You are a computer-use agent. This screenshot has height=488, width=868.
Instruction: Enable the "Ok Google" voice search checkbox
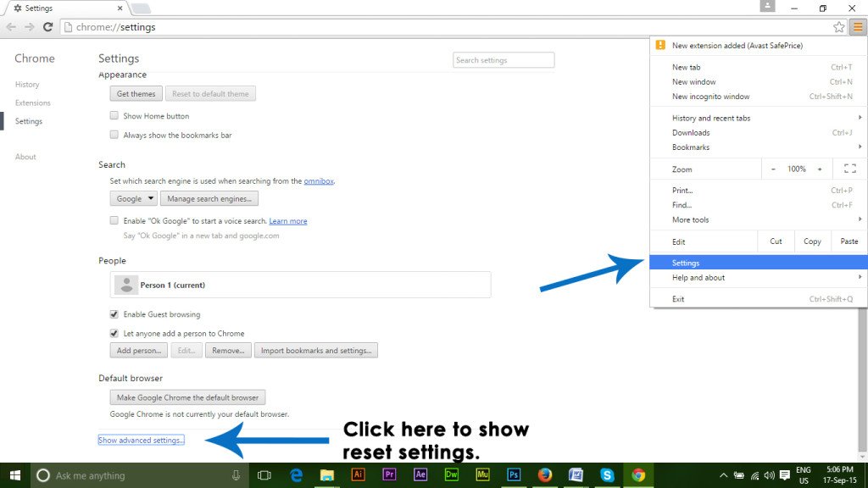pyautogui.click(x=114, y=220)
